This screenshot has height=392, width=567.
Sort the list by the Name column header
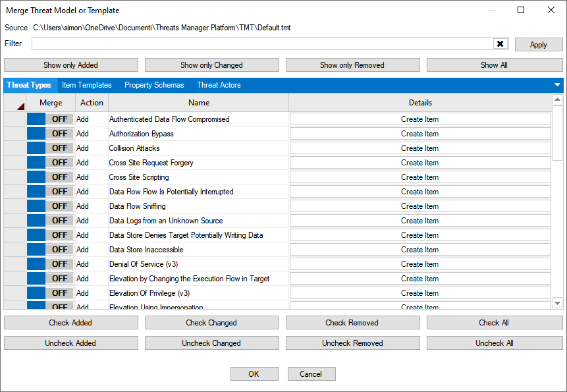click(x=198, y=103)
